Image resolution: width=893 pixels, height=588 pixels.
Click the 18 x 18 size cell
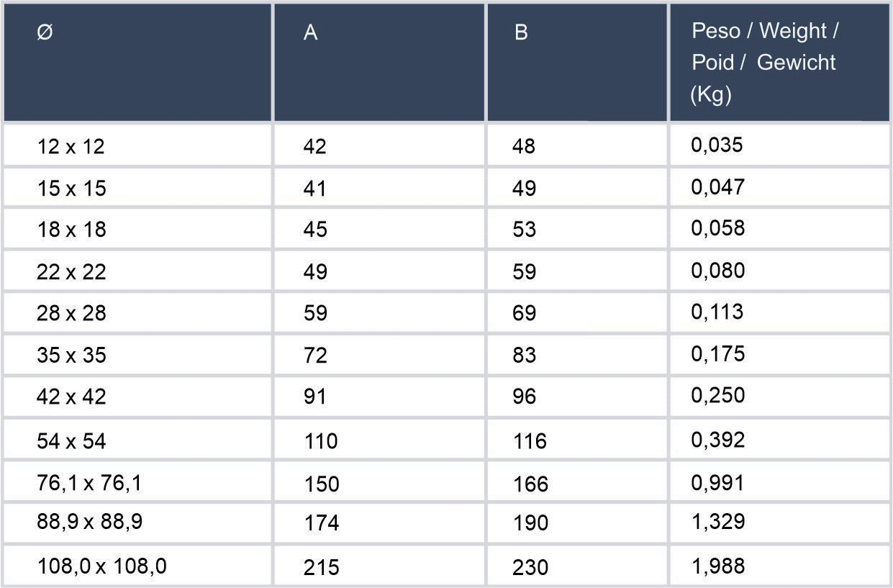(x=71, y=230)
